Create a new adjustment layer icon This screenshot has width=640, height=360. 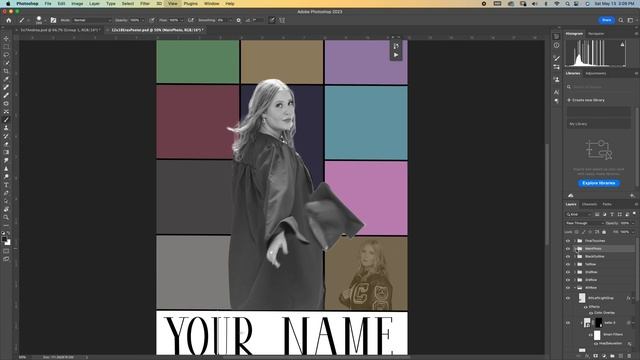pos(604,356)
